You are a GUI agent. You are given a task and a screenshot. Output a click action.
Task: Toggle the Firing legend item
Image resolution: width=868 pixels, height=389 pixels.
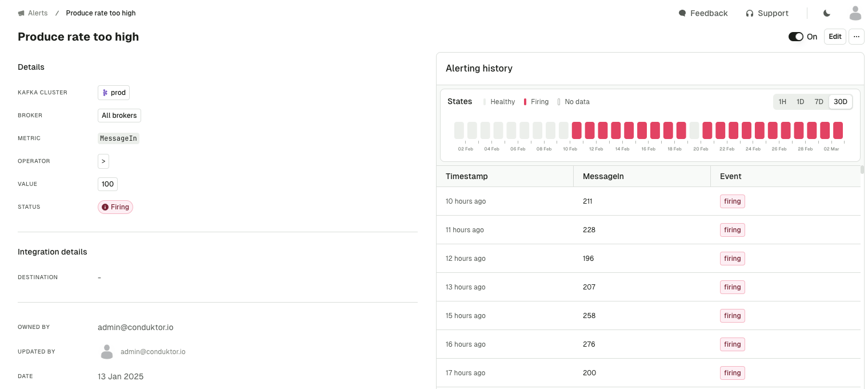pos(536,102)
